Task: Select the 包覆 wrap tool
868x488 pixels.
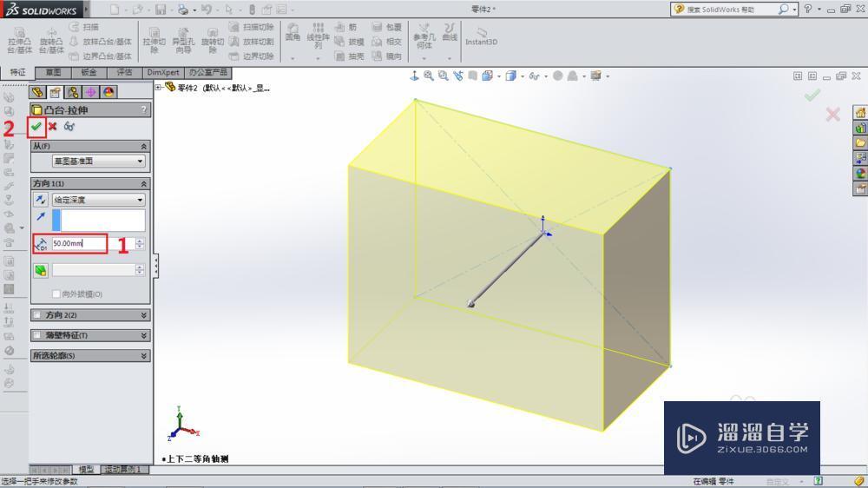Action: coord(386,27)
